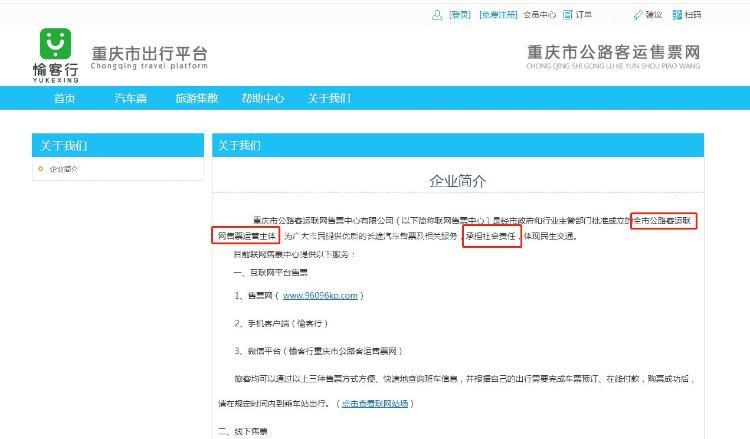Select the 首页 navigation item

65,98
